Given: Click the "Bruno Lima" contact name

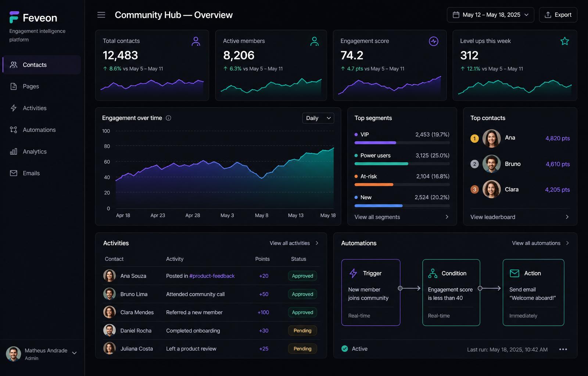Looking at the screenshot, I should coord(134,294).
